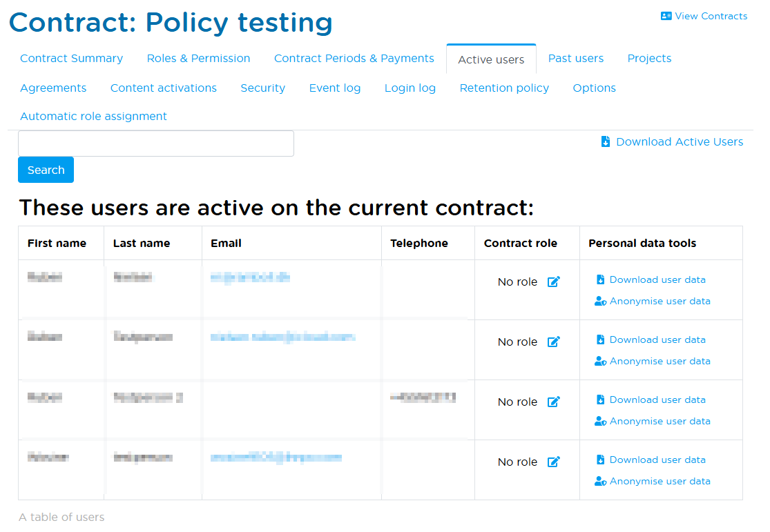Click the View Contracts card icon
This screenshot has width=770, height=532.
666,16
